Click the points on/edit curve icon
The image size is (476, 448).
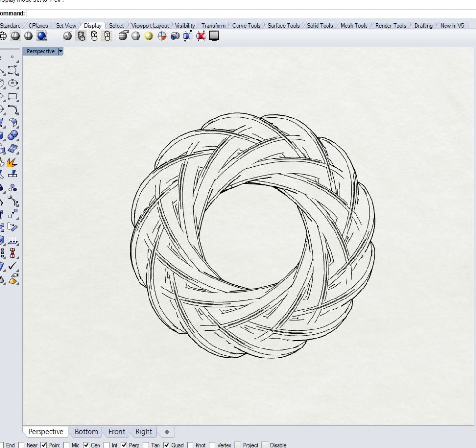tap(13, 201)
